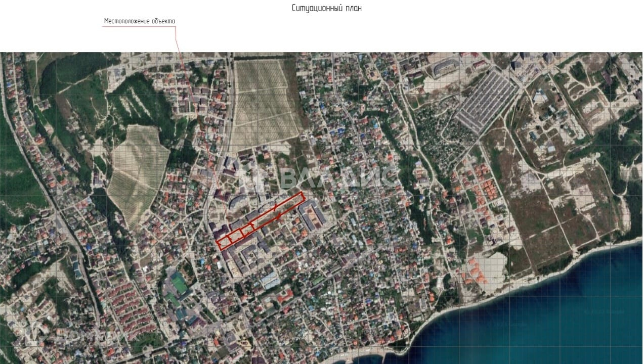Click the title 'Ситуационный план'
The width and height of the screenshot is (644, 364).
coord(326,8)
